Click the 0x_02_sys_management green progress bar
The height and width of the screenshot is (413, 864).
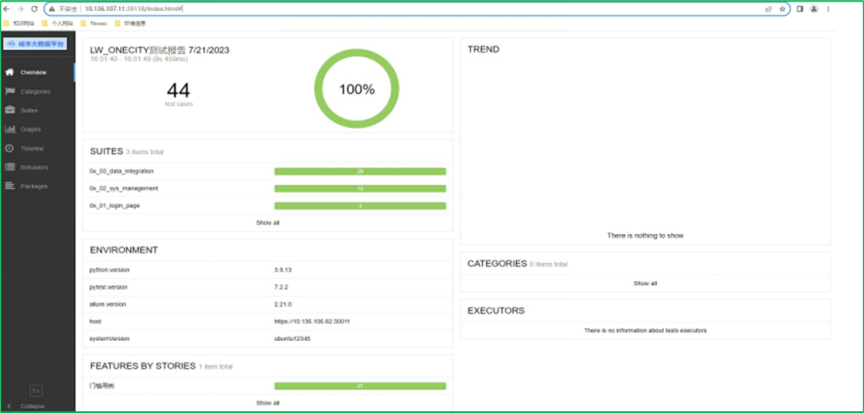tap(360, 188)
